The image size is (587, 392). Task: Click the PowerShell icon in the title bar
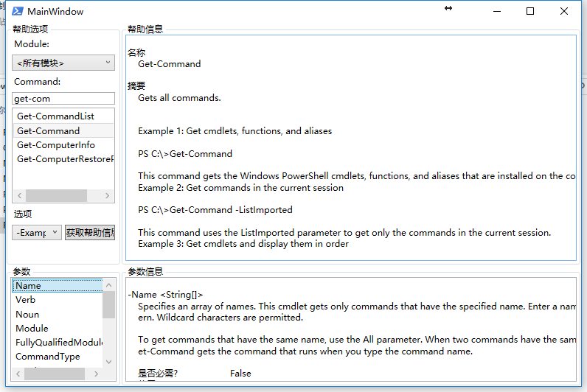click(17, 11)
